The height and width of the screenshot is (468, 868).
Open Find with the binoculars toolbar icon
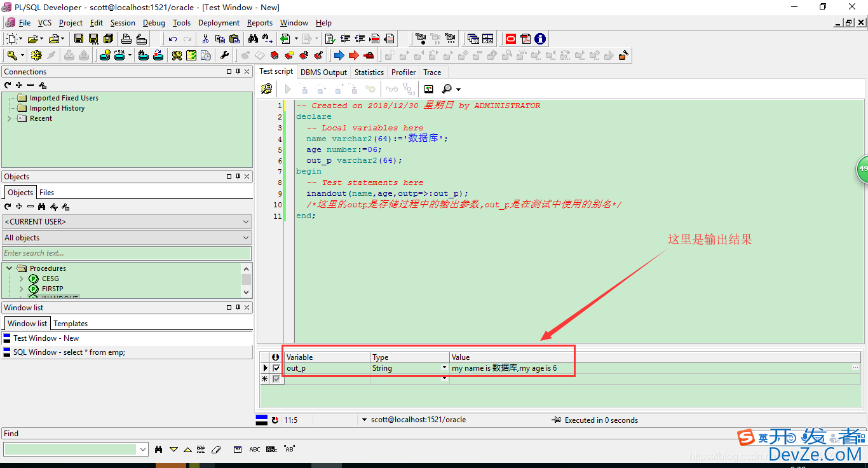[x=253, y=39]
